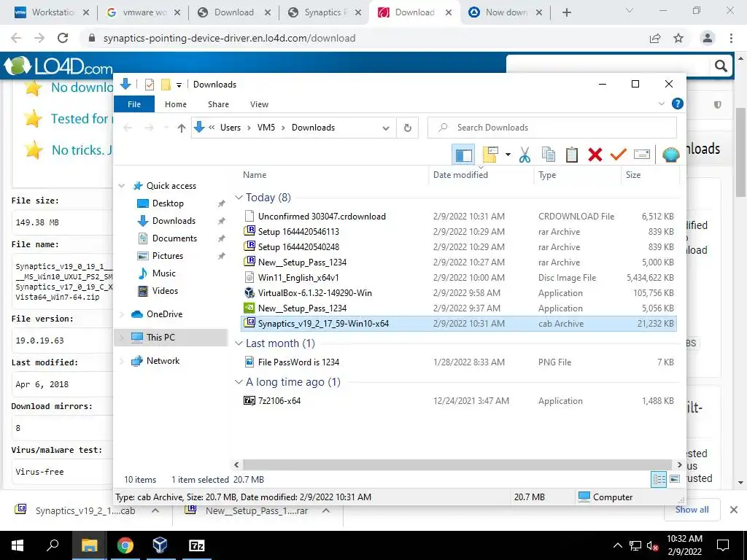Screen dimensions: 747x560
Task: Bookmark this page with the star icon
Action: click(678, 38)
